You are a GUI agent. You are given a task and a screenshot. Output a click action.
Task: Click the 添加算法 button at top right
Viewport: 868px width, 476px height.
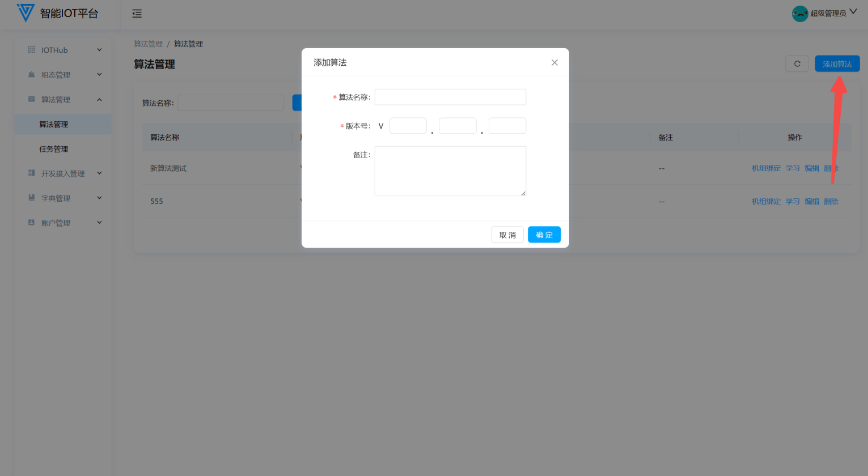pos(837,63)
